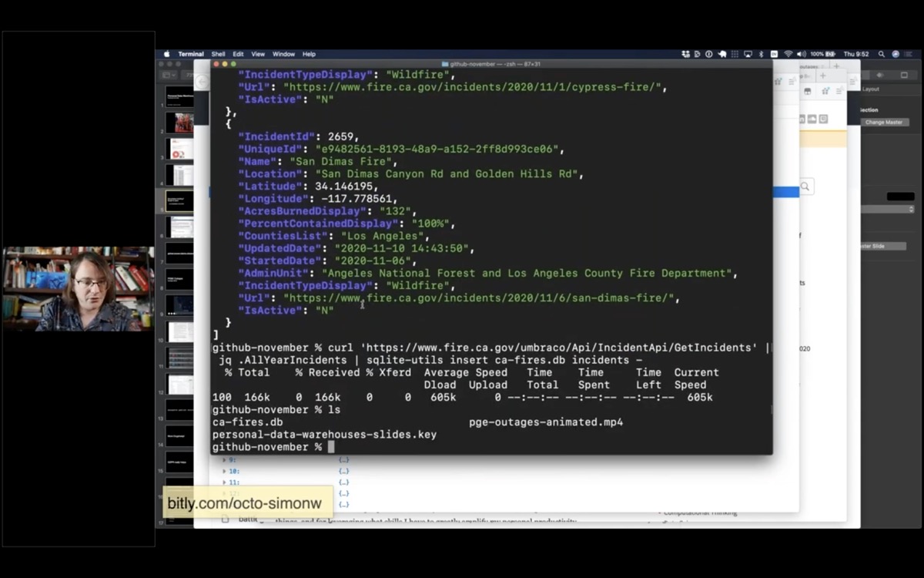
Task: Click the IncidentId value 2659
Action: click(x=340, y=136)
